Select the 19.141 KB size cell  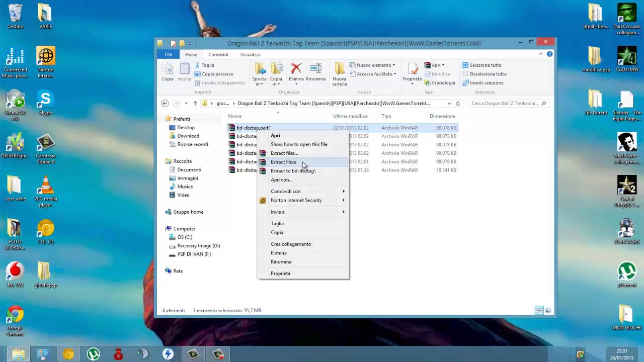[x=446, y=170]
